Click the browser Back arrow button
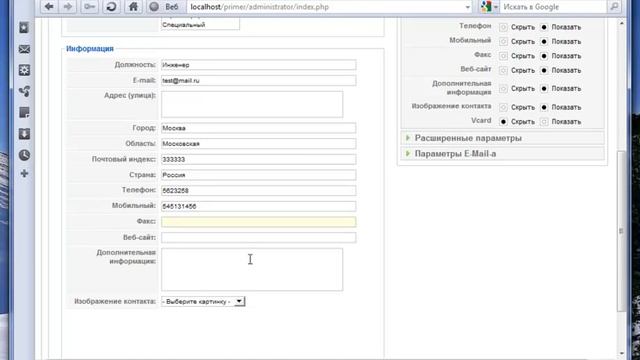This screenshot has height=360, width=640. (49, 7)
